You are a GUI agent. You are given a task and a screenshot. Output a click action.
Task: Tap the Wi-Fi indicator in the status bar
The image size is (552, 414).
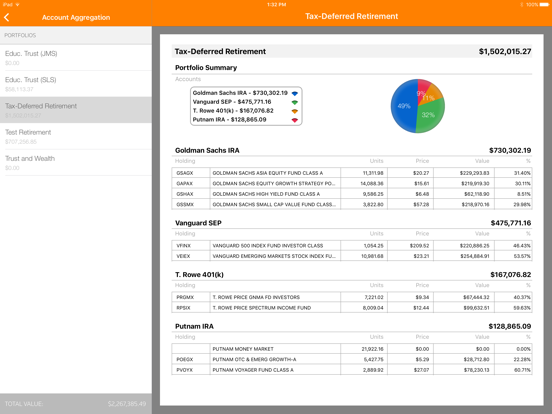(x=18, y=5)
